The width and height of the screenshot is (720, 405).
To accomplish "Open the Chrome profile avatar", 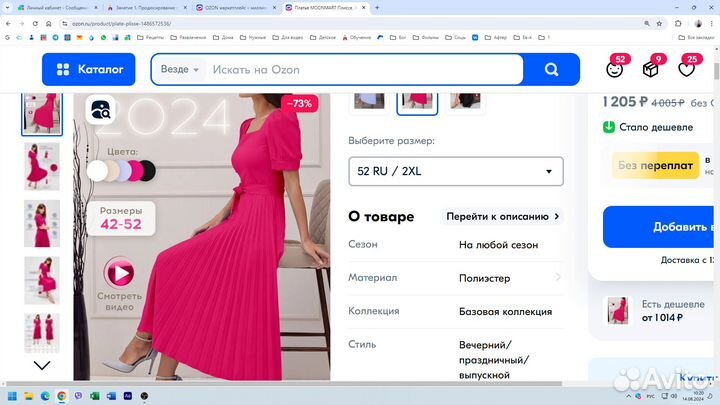I will point(698,23).
